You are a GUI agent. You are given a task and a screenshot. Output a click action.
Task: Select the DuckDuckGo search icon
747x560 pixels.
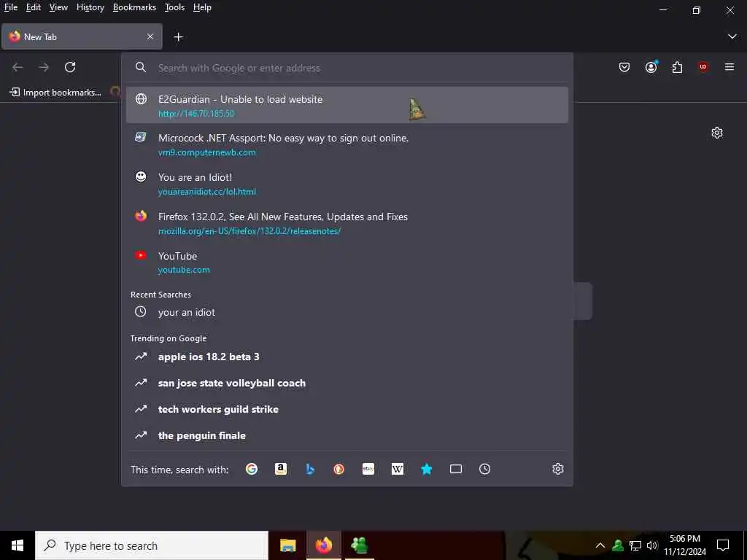click(338, 469)
